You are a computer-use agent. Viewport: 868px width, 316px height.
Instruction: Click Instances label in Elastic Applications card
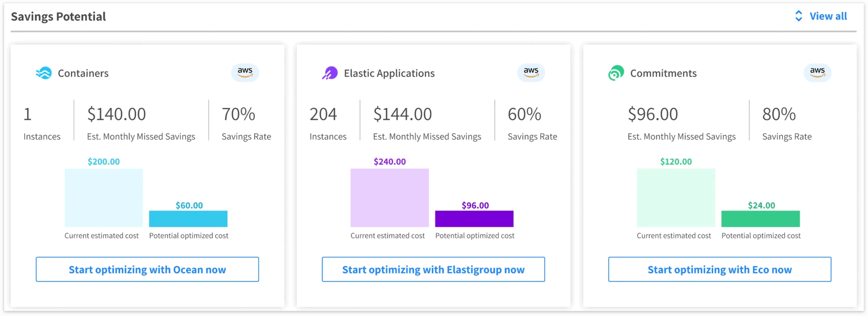328,136
